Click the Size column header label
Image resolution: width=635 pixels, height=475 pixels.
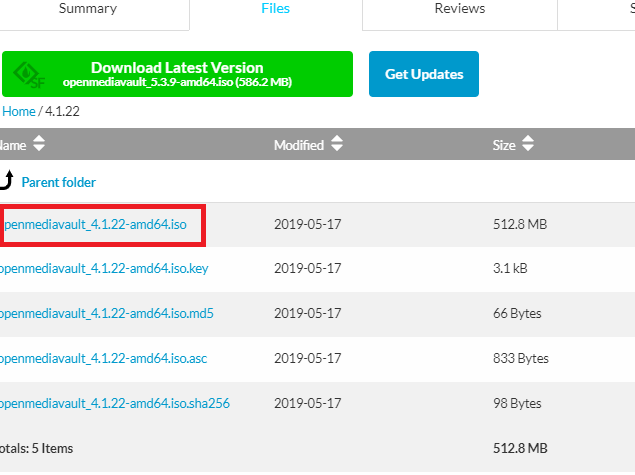click(x=504, y=145)
